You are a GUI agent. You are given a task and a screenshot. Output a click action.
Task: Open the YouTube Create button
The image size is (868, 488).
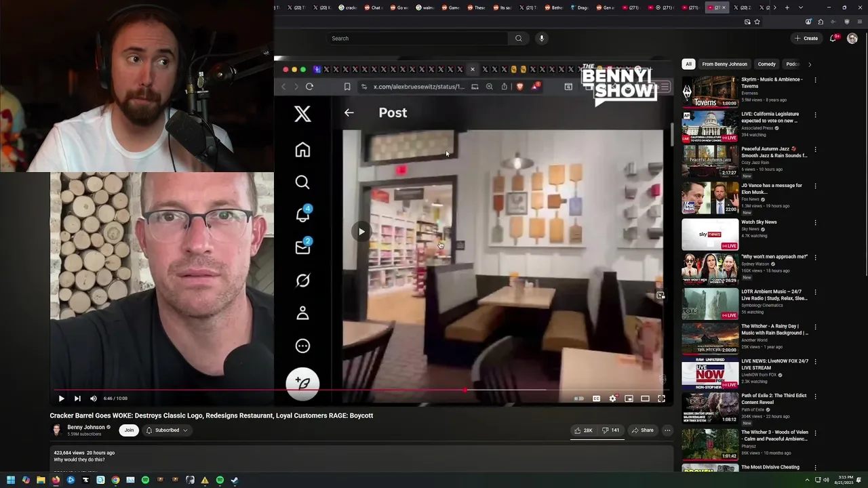tap(806, 39)
